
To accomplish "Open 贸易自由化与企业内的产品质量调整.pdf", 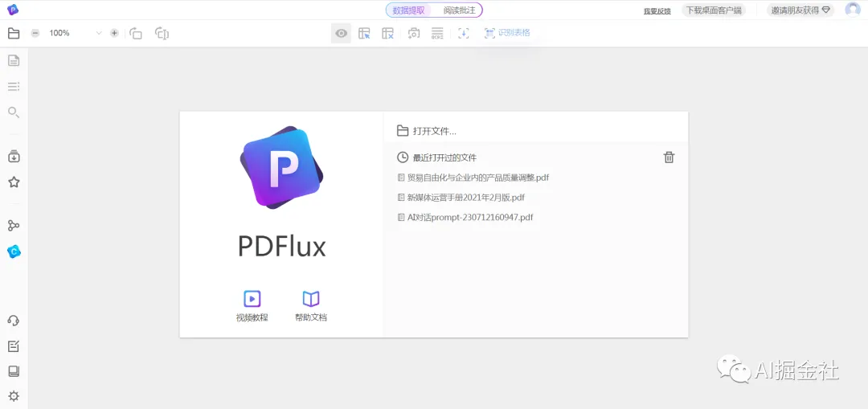I will (473, 178).
